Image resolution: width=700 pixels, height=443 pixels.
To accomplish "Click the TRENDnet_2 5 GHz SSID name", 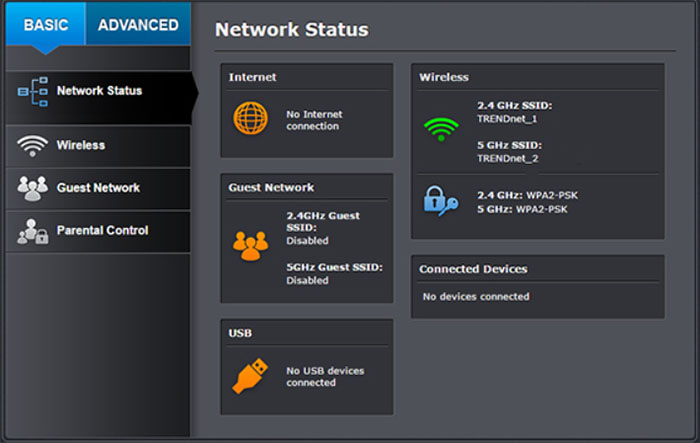I will (x=508, y=159).
